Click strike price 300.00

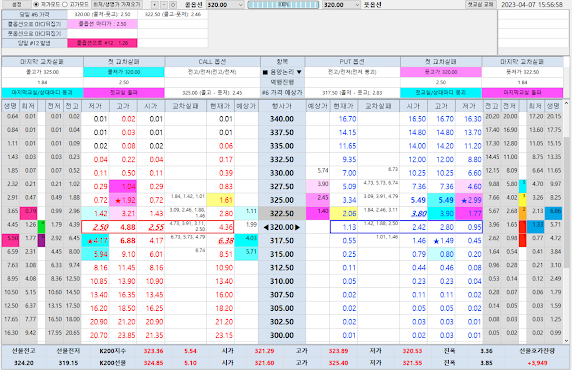pyautogui.click(x=282, y=335)
